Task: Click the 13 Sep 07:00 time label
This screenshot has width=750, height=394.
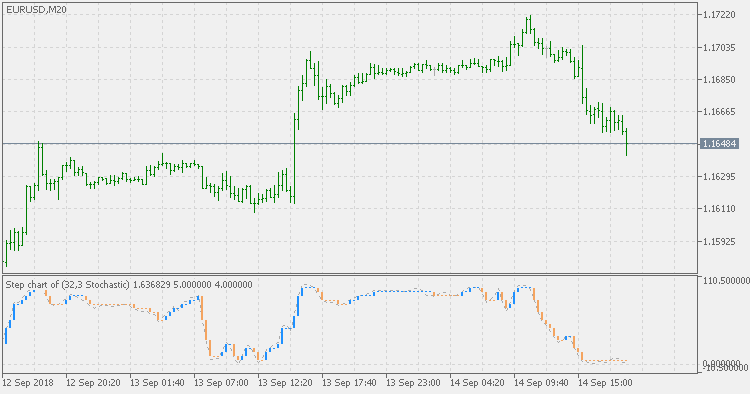Action: tap(221, 383)
